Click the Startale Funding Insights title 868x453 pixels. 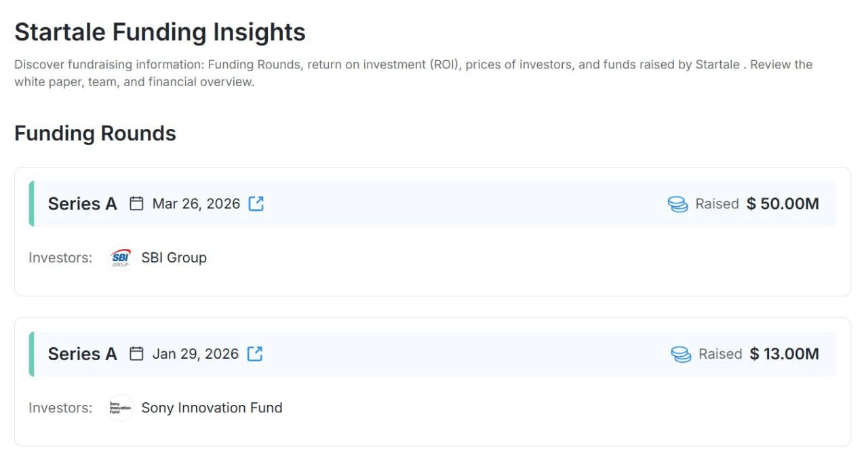click(x=160, y=33)
